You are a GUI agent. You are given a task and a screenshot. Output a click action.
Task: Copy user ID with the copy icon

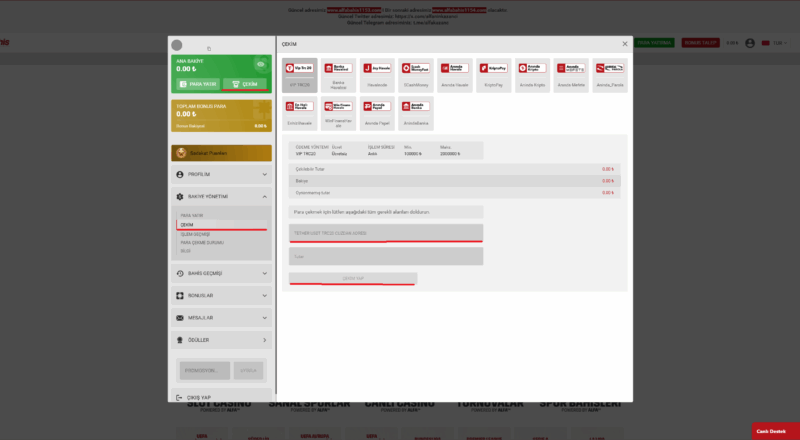(209, 49)
